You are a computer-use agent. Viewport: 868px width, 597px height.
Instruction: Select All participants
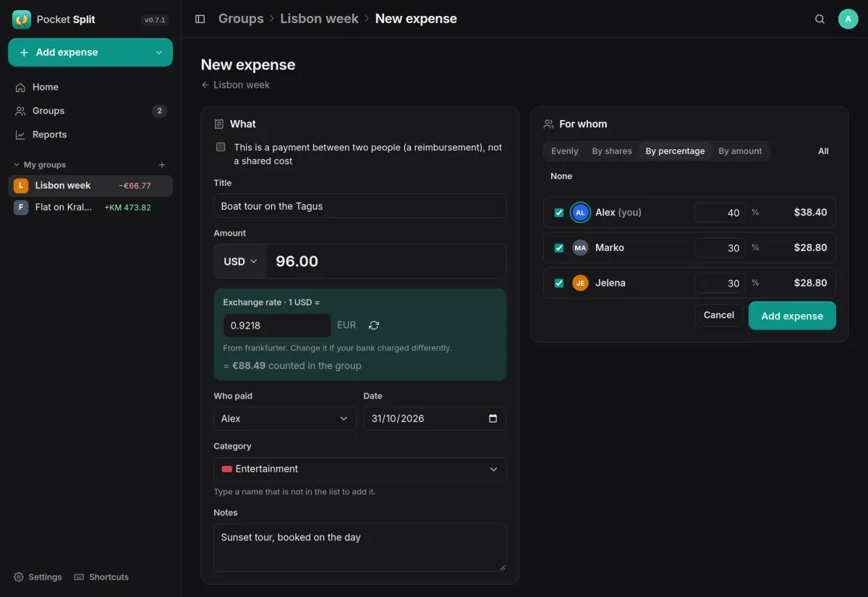click(x=823, y=151)
